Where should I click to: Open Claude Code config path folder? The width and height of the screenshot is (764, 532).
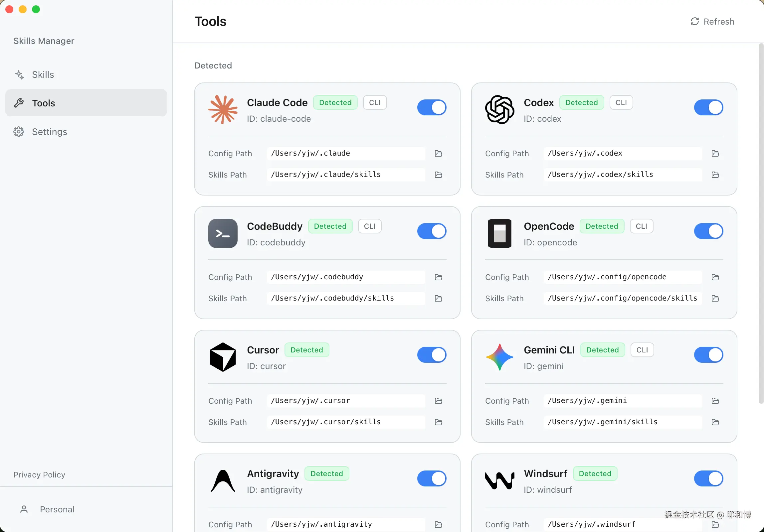pyautogui.click(x=438, y=154)
